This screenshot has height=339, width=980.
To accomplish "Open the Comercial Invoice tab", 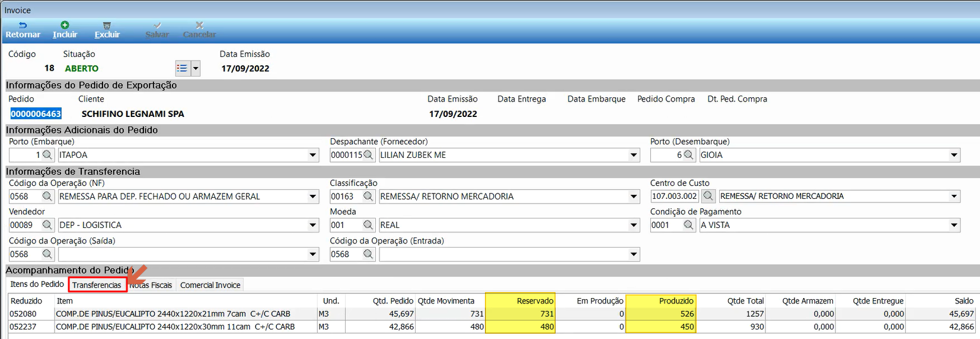I will 210,285.
